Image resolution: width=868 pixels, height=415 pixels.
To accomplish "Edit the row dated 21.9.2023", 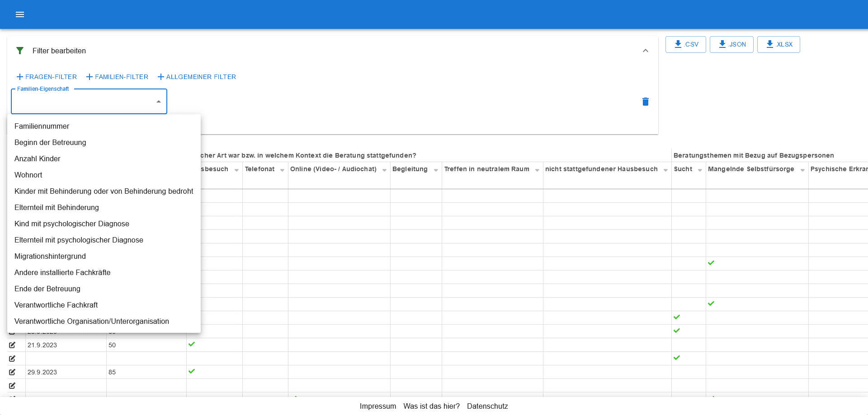I will pos(12,345).
